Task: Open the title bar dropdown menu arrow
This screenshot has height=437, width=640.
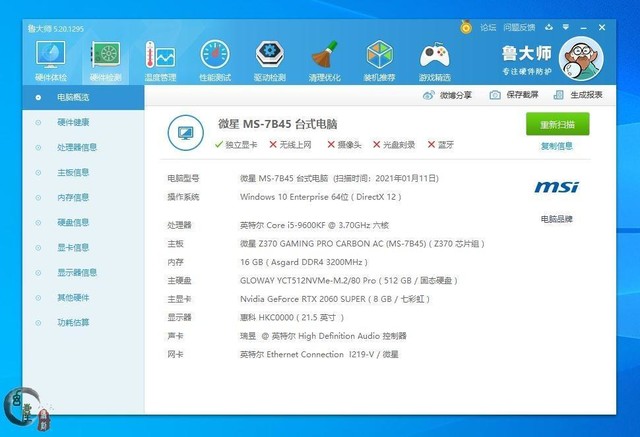Action: pos(566,27)
